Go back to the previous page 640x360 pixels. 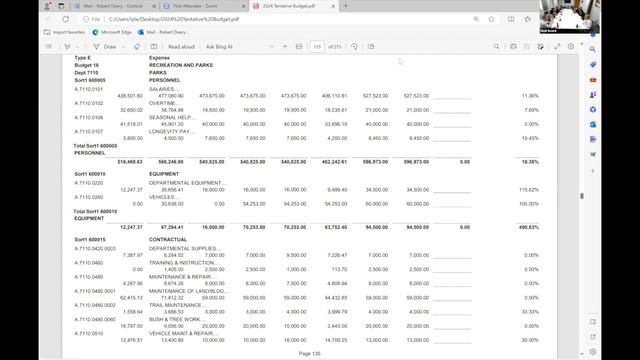tap(49, 19)
